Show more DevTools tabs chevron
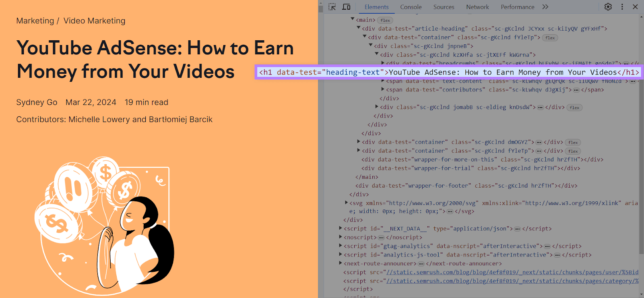 point(545,7)
